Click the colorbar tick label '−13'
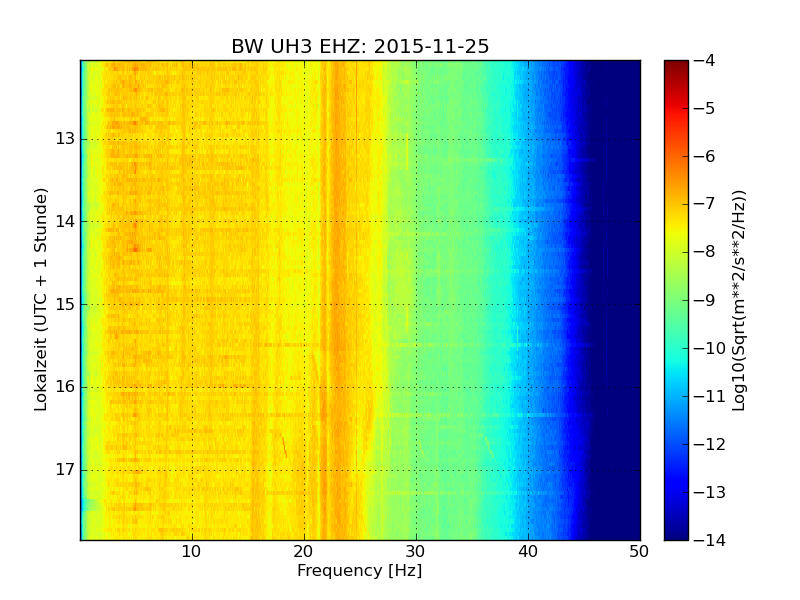Screen dimensions: 800x600 (710, 492)
